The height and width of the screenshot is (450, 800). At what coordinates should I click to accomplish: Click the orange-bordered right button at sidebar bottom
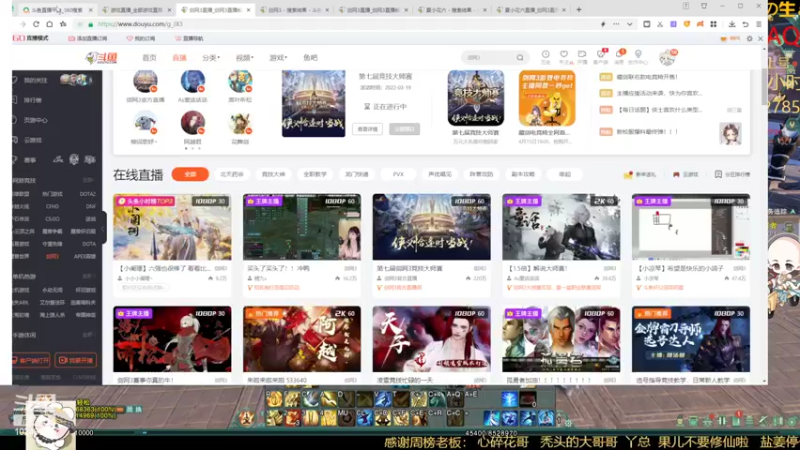coord(76,360)
